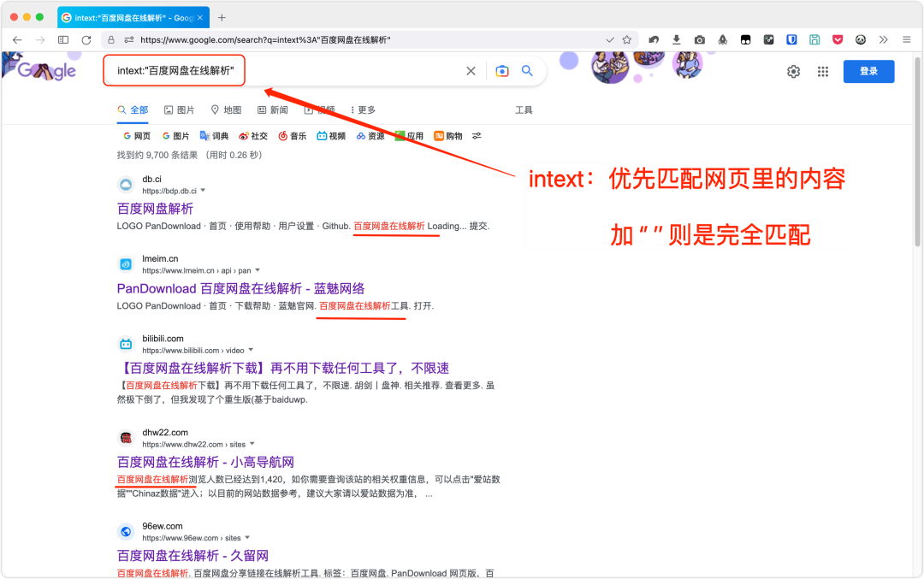Open 百度网盘在线解析 - 小高导航网 link
Image resolution: width=924 pixels, height=579 pixels.
tap(205, 463)
